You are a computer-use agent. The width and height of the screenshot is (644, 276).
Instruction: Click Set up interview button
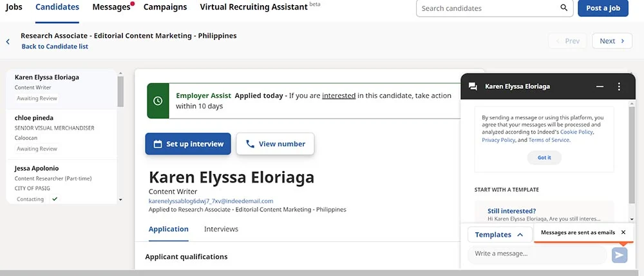(188, 144)
